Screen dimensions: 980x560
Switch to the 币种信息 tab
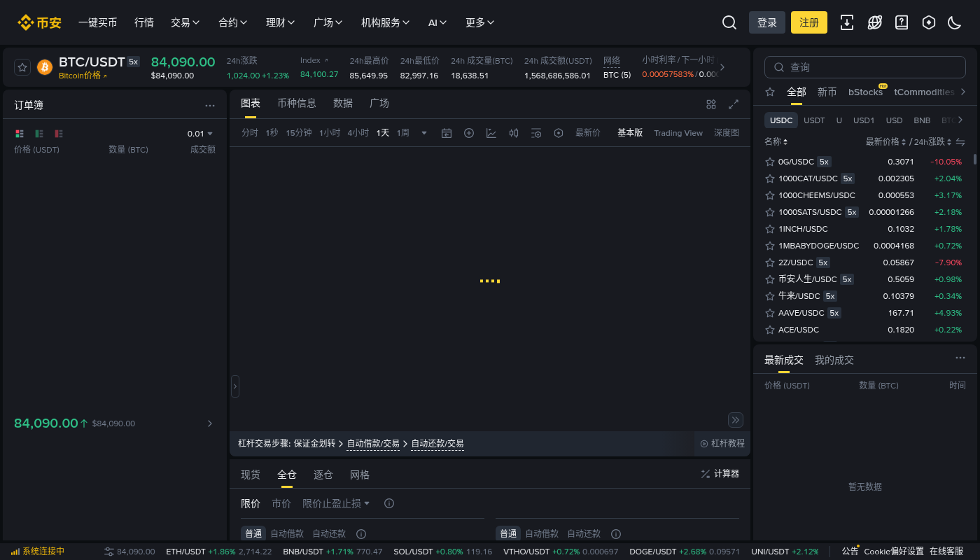[297, 103]
